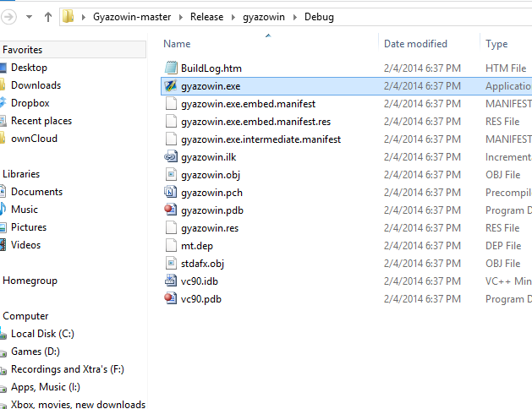The height and width of the screenshot is (409, 532).
Task: Click the gyazowin.ilk file icon
Action: pos(170,157)
